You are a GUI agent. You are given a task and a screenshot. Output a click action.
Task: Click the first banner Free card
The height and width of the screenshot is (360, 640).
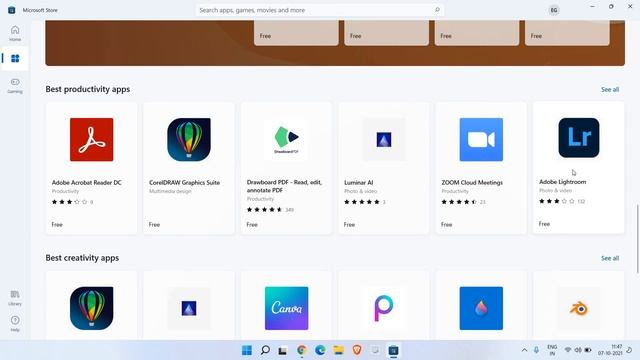[x=296, y=33]
